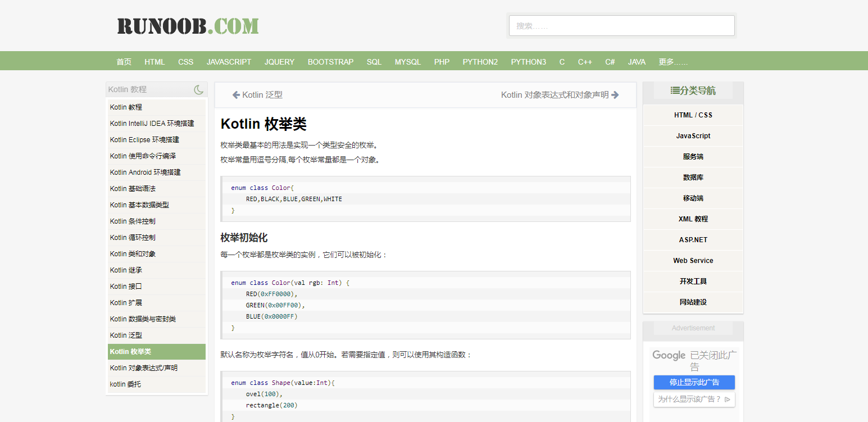The height and width of the screenshot is (422, 868).
Task: Open the JavaScript category
Action: click(x=693, y=136)
